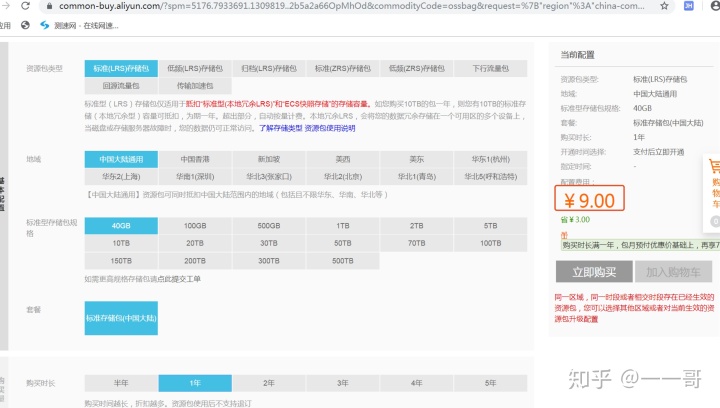Select 下行流量包 resource type

pyautogui.click(x=490, y=68)
